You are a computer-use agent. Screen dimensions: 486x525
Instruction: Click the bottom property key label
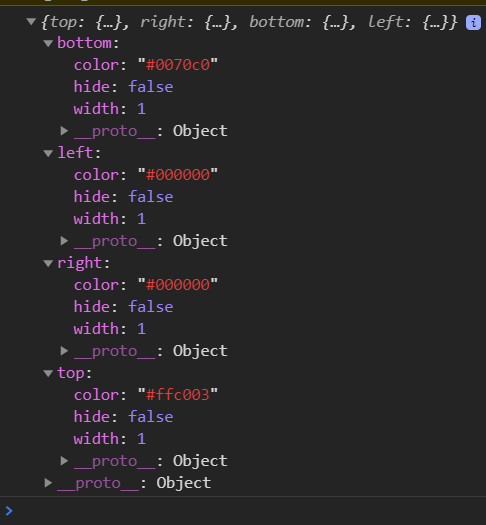point(84,43)
